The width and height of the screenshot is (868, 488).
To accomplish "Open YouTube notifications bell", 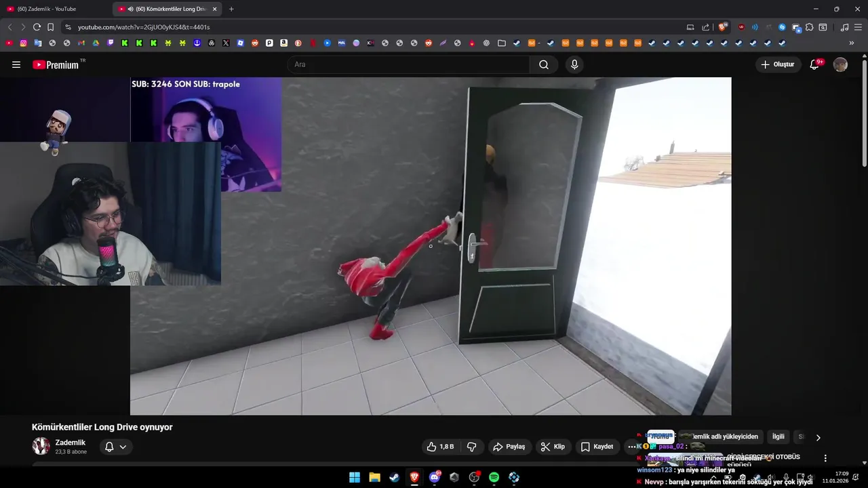I will point(815,64).
